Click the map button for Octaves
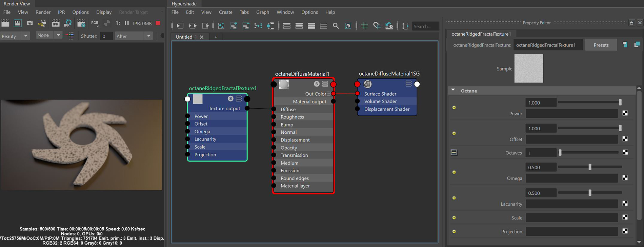Viewport: 644px width, 247px height. click(625, 152)
